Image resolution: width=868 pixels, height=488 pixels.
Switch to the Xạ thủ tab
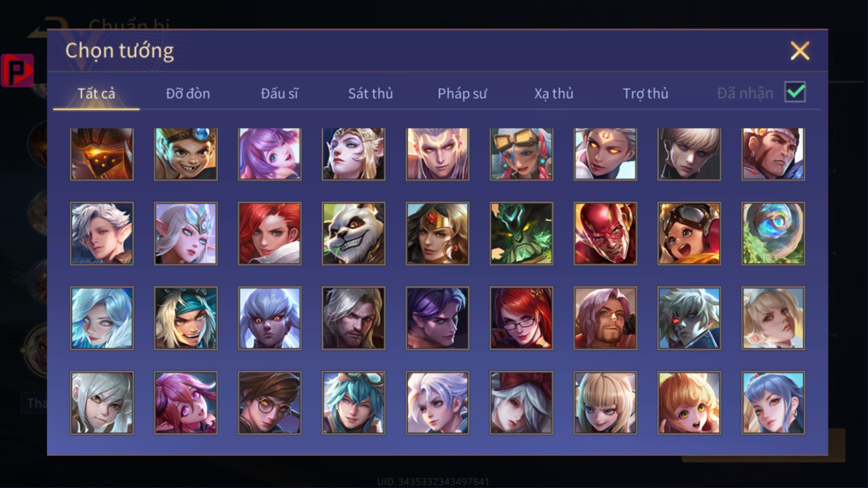(554, 93)
